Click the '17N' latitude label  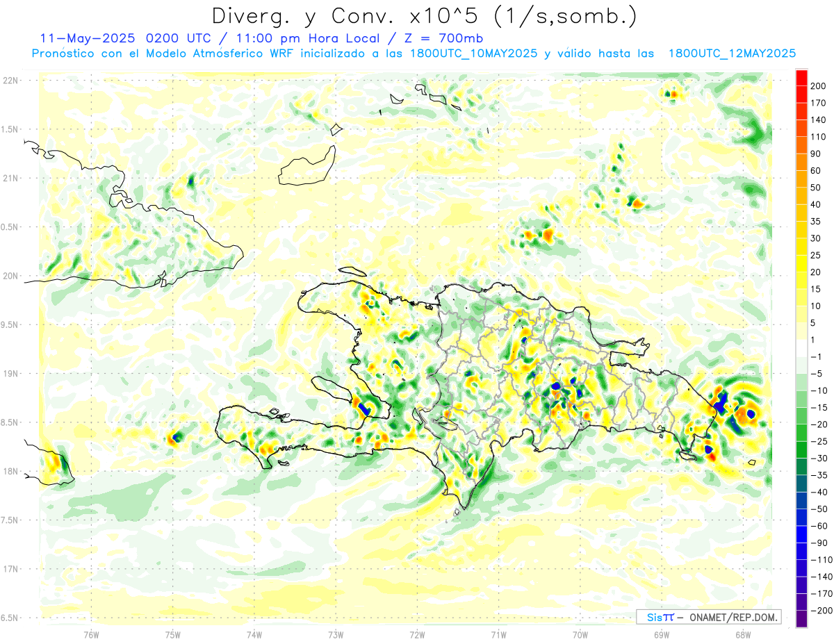pyautogui.click(x=10, y=569)
